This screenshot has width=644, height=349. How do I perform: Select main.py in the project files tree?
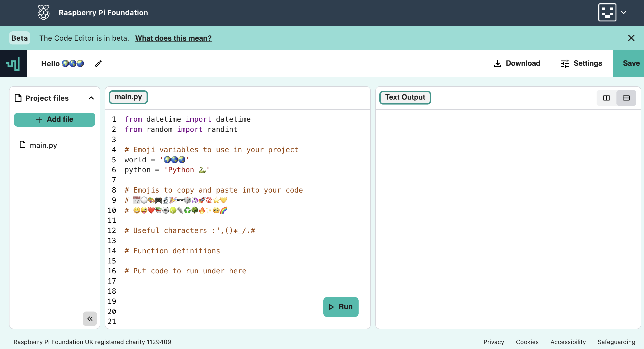click(43, 145)
